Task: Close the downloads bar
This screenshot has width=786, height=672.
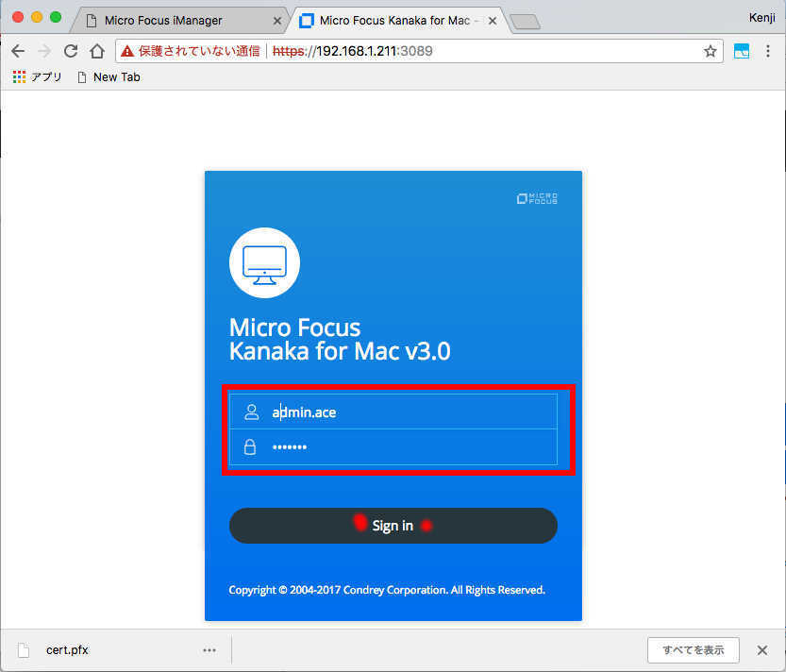Action: (762, 650)
